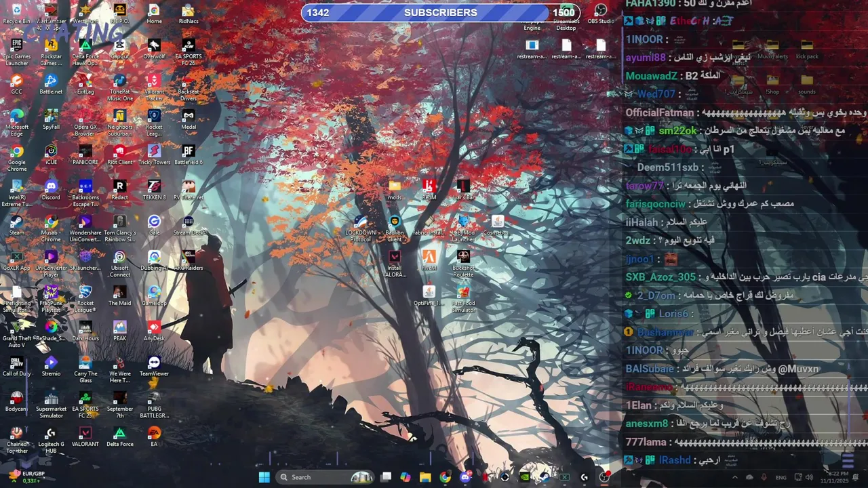The height and width of the screenshot is (488, 868).
Task: Select the PUBG BATTLEGROUNDS icon
Action: 154,405
